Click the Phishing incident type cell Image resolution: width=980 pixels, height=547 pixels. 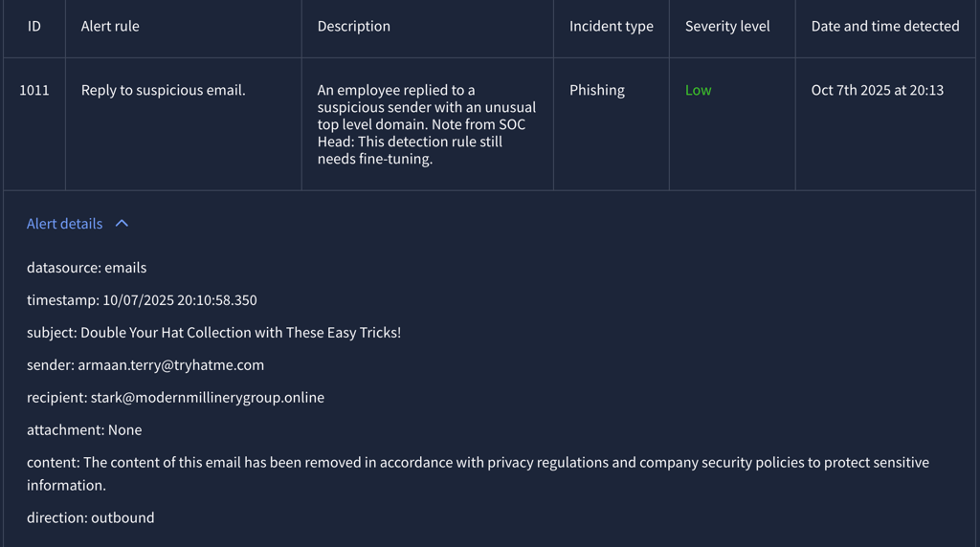tap(596, 90)
